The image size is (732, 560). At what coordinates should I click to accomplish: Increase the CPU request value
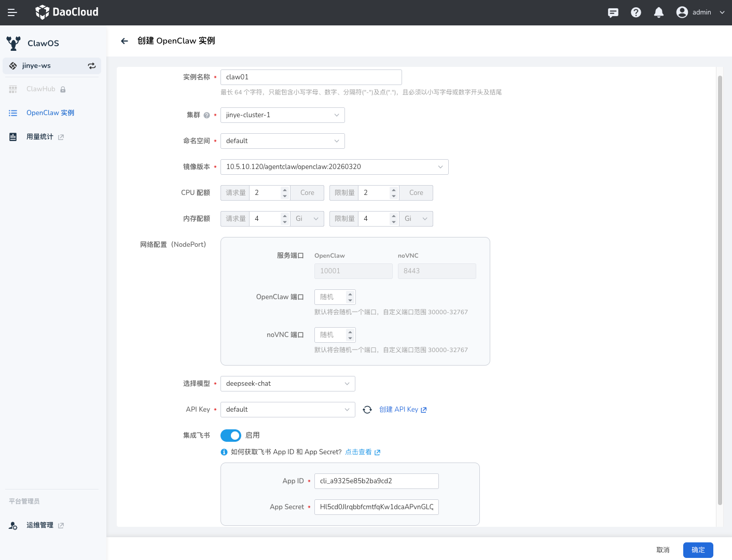tap(285, 190)
